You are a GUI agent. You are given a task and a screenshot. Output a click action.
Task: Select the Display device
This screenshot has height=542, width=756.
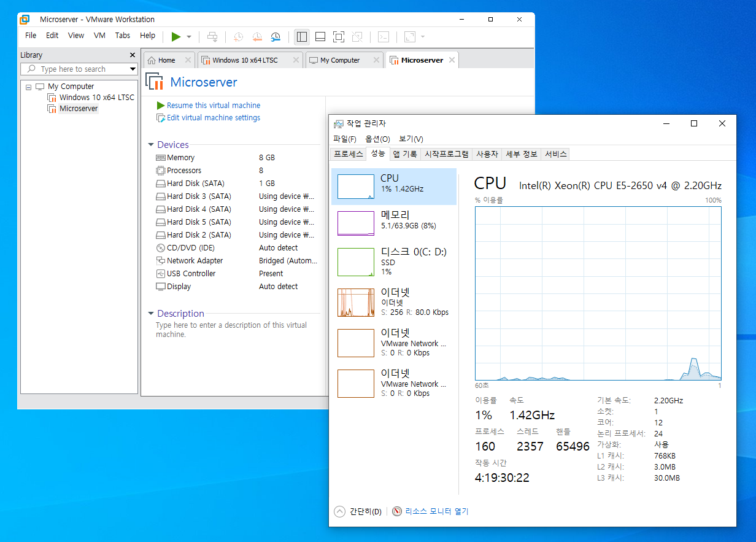237,287
